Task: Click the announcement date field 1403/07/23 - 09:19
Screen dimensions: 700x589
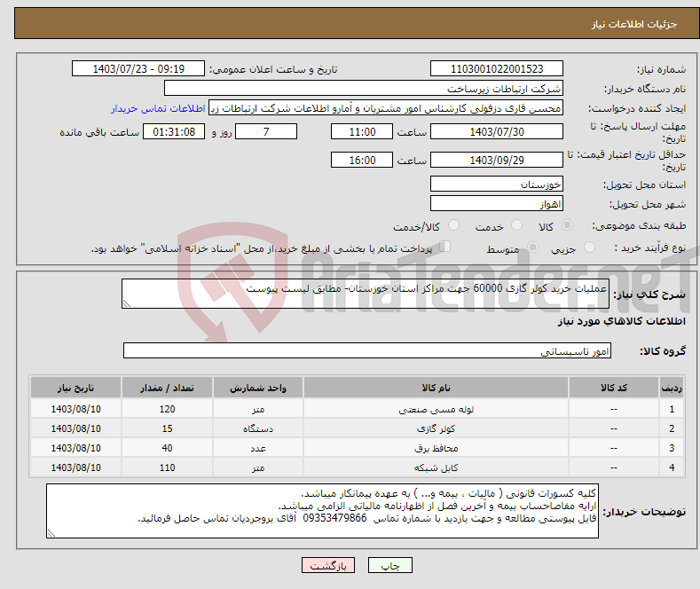Action: [x=138, y=68]
